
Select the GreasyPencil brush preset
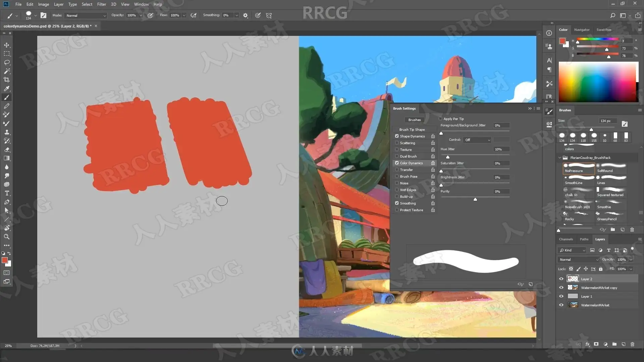pos(611,216)
